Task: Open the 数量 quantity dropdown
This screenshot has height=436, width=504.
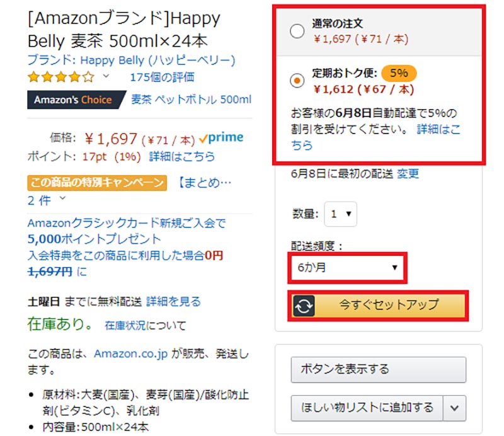Action: pyautogui.click(x=341, y=214)
